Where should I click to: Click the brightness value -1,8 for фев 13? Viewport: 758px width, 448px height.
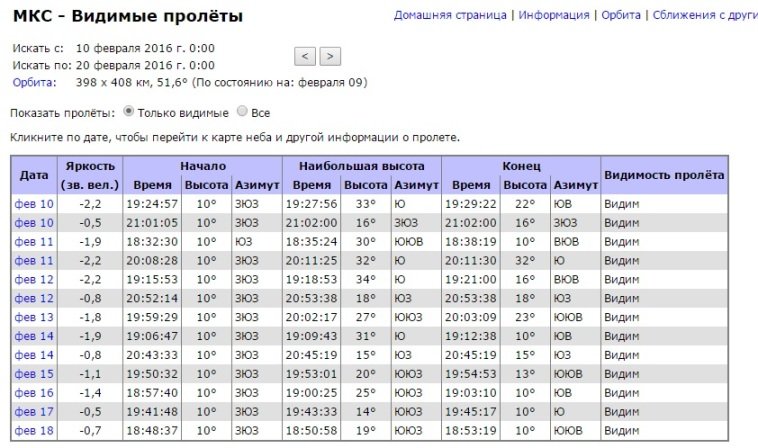point(90,317)
